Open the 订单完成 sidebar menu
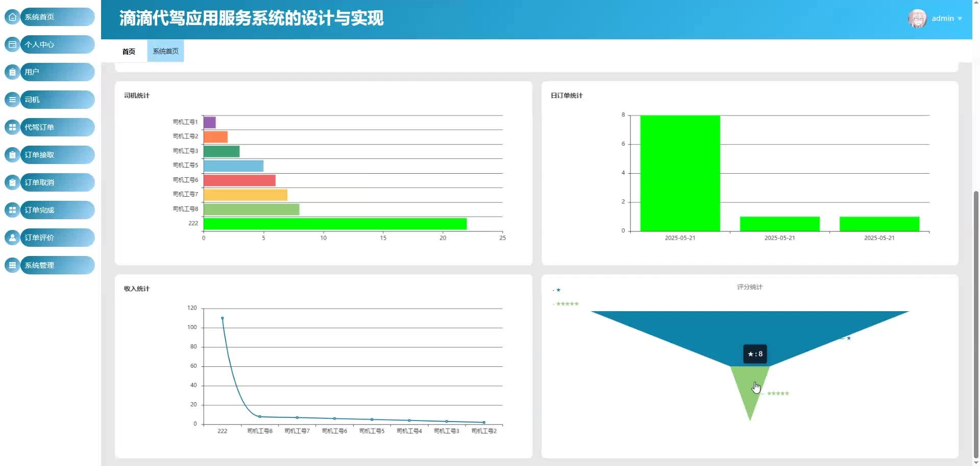 57,210
